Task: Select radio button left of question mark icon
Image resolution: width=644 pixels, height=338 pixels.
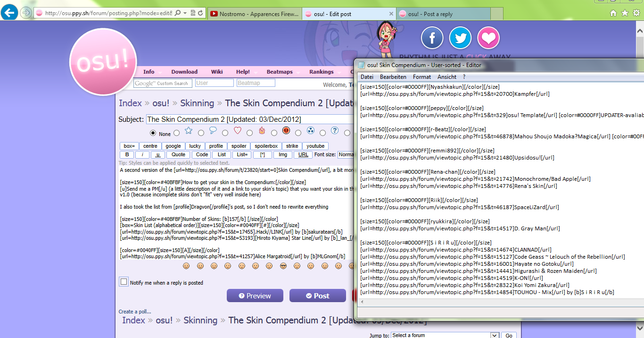Action: [x=322, y=133]
